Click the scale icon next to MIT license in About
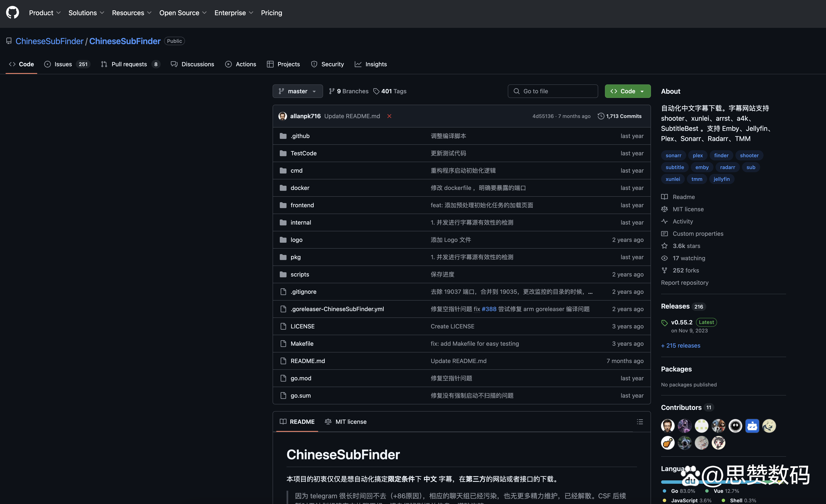The image size is (826, 504). point(664,209)
